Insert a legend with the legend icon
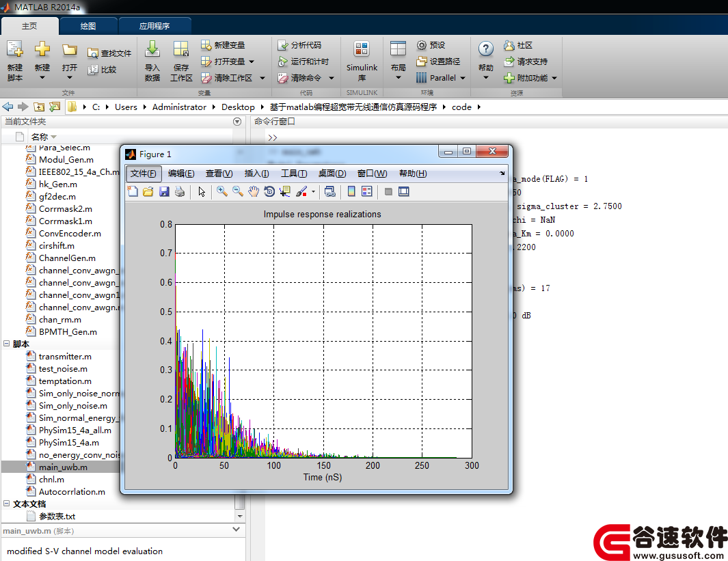 (367, 191)
